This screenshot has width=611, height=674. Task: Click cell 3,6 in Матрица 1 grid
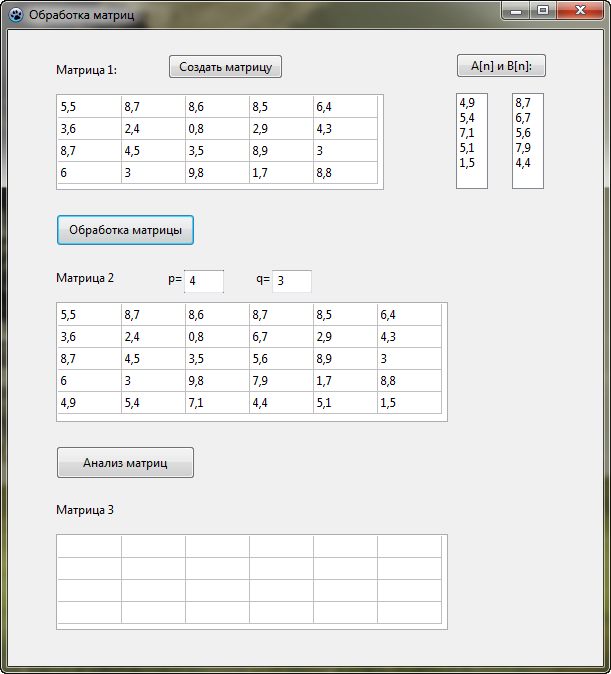click(89, 129)
